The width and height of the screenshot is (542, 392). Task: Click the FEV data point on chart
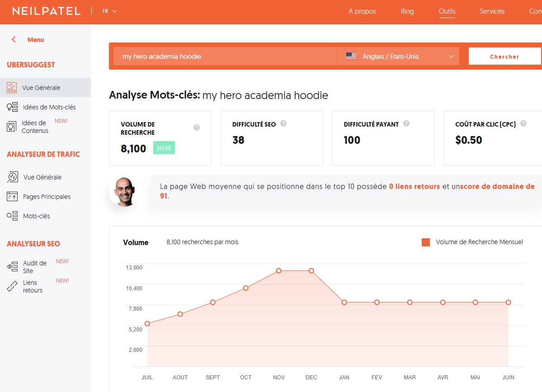377,302
